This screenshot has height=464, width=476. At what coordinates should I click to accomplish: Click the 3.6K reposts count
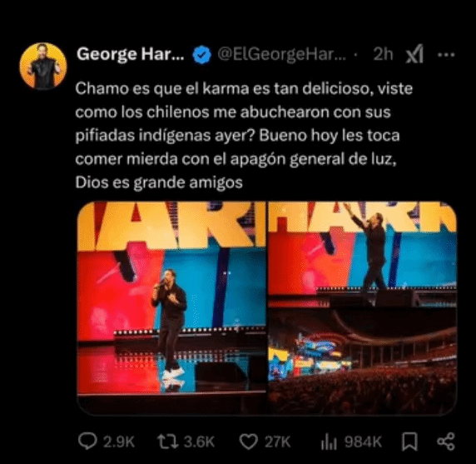point(199,442)
